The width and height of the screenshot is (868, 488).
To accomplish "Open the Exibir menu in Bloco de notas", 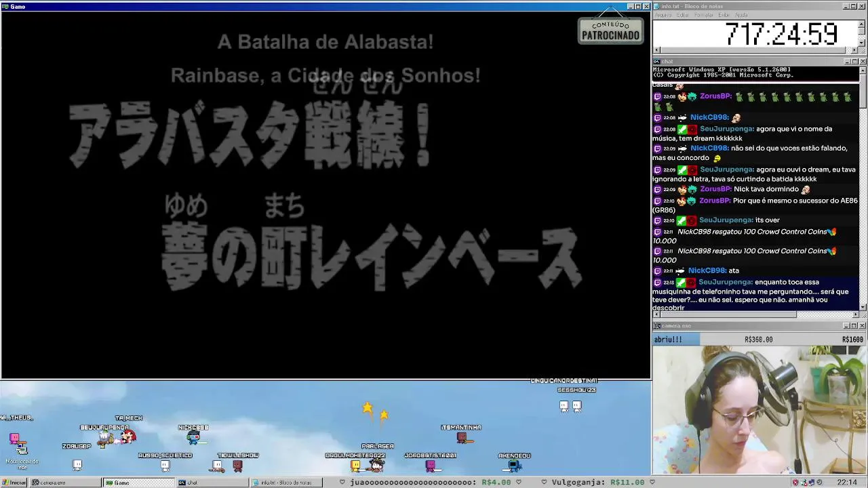I will point(724,15).
